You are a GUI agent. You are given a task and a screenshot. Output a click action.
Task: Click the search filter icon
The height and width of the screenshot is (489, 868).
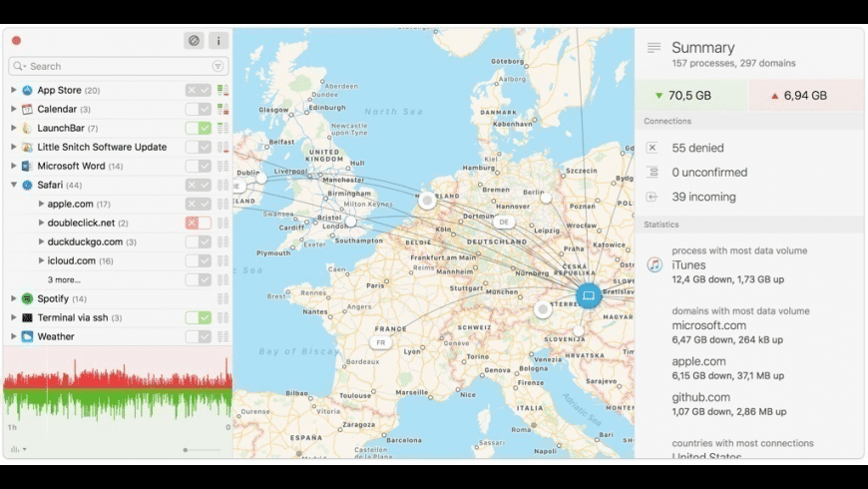pos(218,67)
